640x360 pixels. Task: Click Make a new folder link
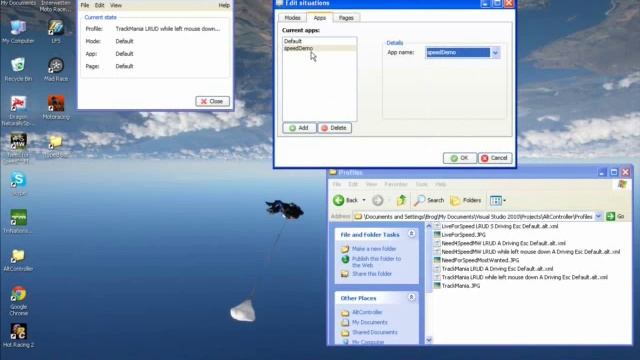coord(374,249)
